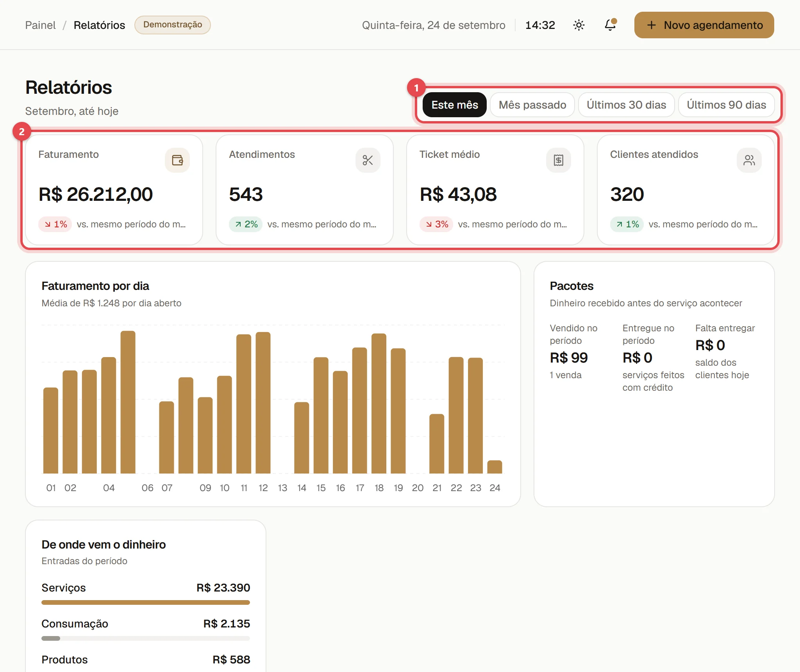Image resolution: width=800 pixels, height=672 pixels.
Task: Click the R$ 43,08 ticket value
Action: click(x=458, y=194)
